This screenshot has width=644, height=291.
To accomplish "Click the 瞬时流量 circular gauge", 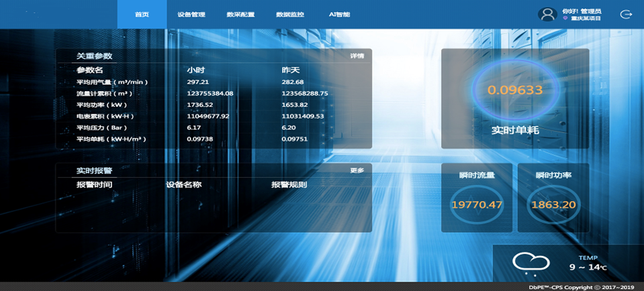I will click(476, 205).
